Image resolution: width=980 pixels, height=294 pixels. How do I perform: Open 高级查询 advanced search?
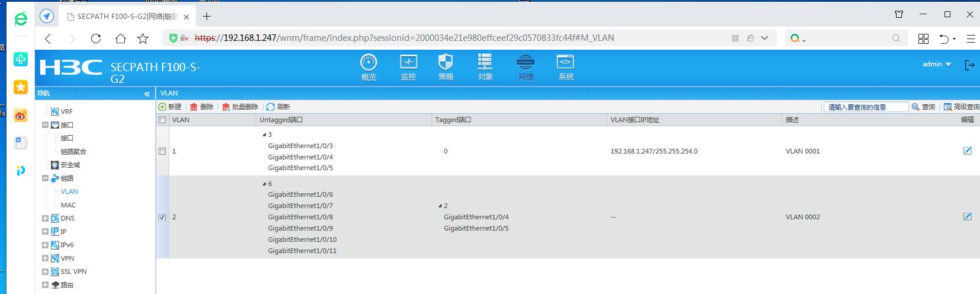(961, 107)
